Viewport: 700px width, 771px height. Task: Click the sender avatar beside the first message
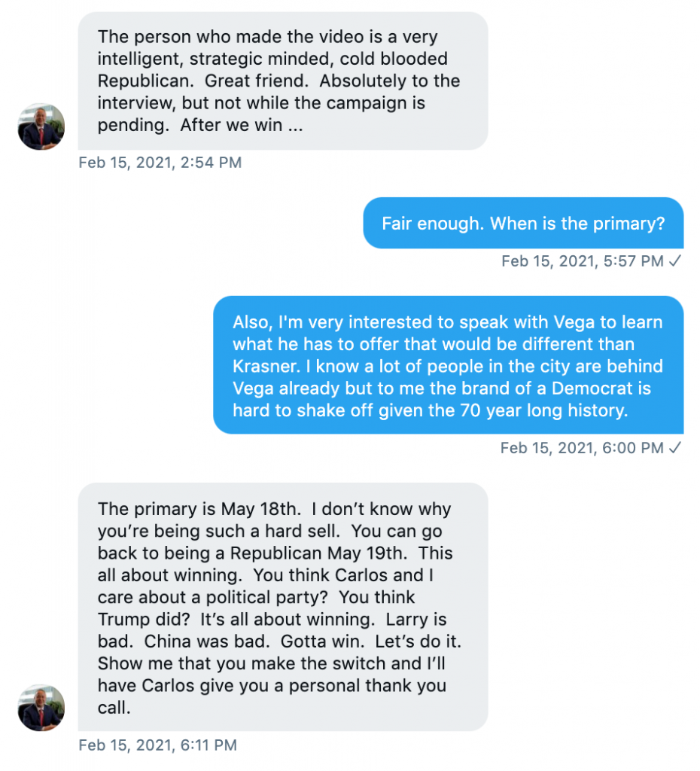click(41, 126)
